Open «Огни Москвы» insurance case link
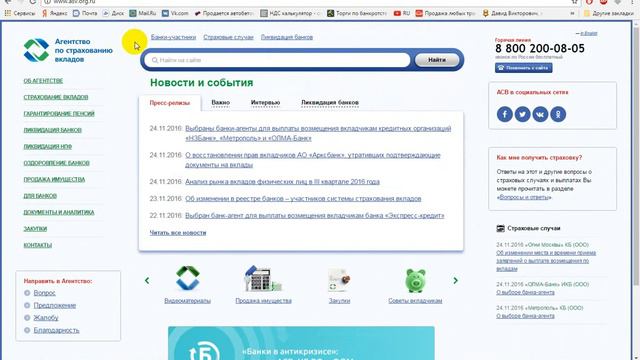 pos(546,261)
